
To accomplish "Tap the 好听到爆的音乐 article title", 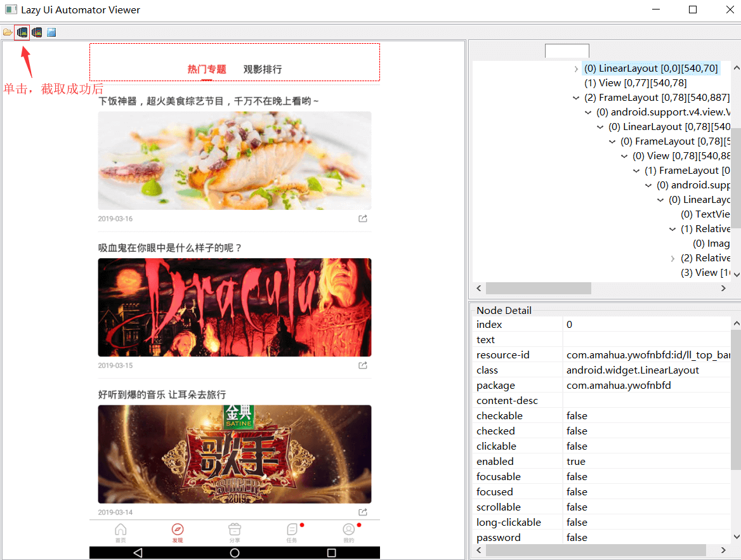I will (162, 395).
